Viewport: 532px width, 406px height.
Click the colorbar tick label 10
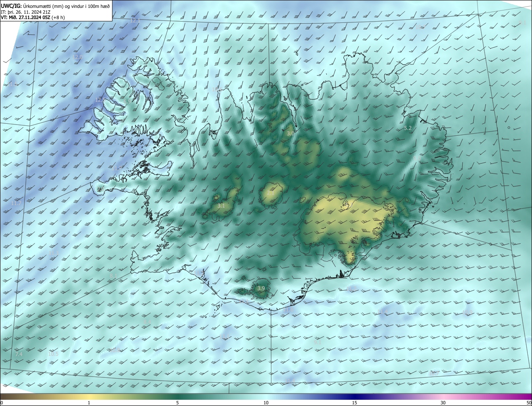tap(266, 403)
